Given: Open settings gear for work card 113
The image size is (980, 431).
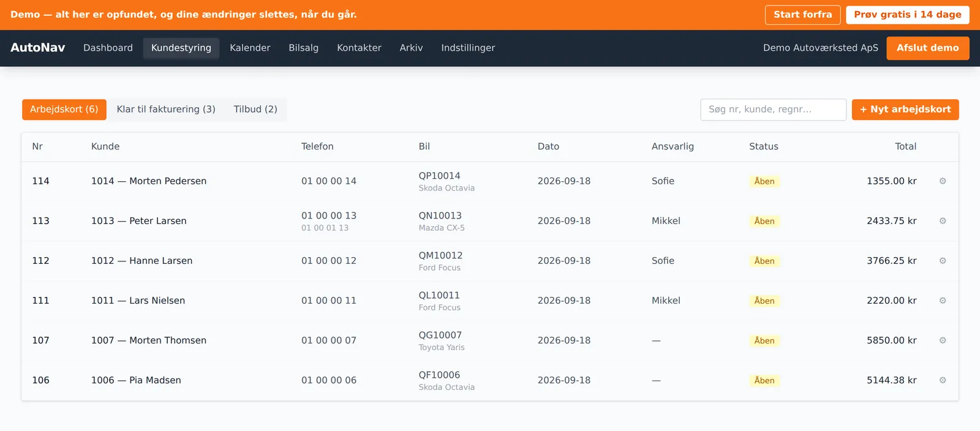Looking at the screenshot, I should pyautogui.click(x=943, y=221).
